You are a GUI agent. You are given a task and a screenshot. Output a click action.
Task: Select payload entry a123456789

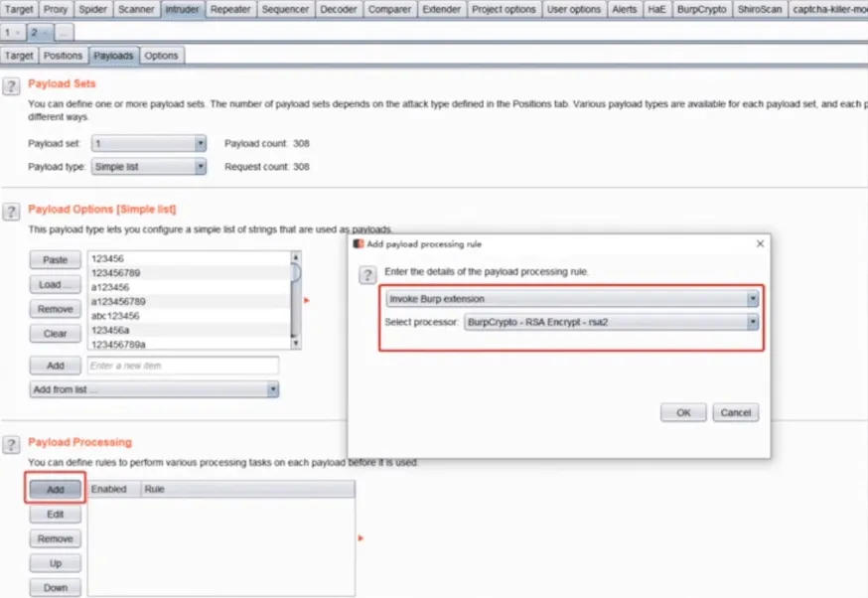189,302
